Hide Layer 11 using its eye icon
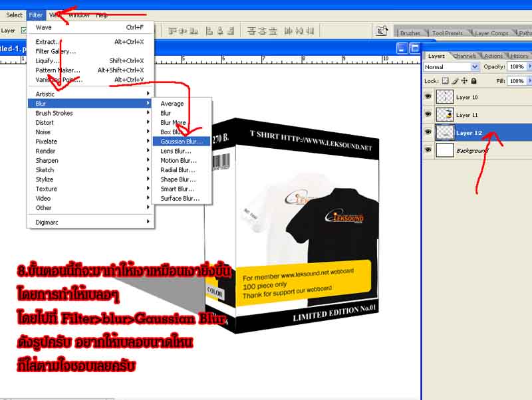 (x=428, y=114)
